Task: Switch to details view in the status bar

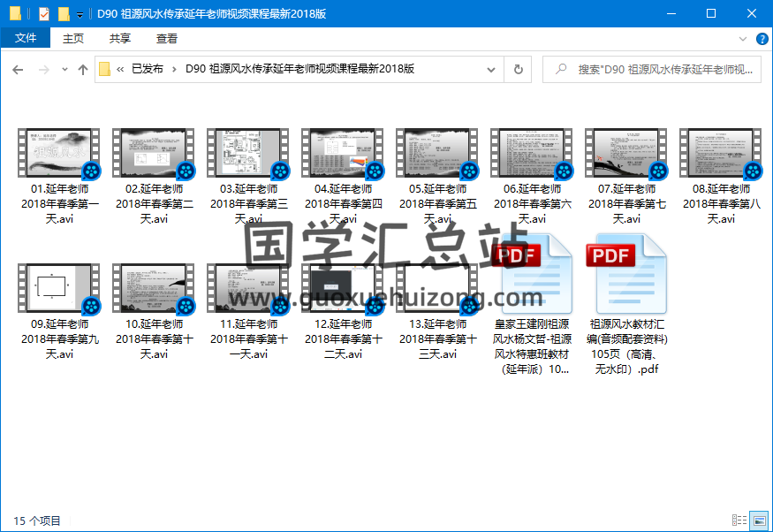Action: coord(739,521)
